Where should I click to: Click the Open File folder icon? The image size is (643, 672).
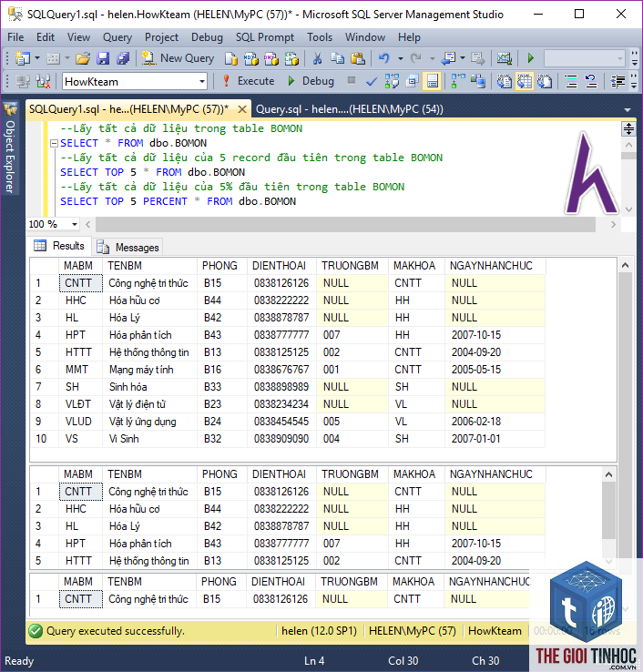pos(83,58)
